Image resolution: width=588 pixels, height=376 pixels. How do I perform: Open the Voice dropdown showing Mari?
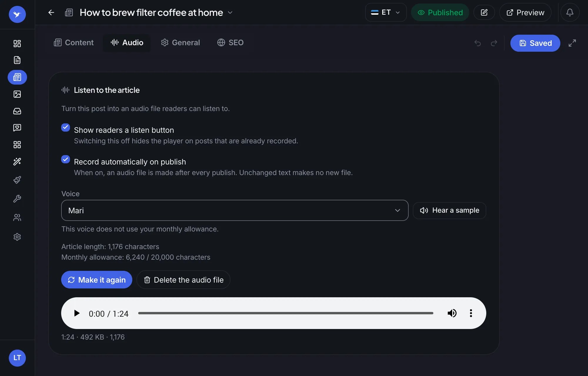coord(235,210)
